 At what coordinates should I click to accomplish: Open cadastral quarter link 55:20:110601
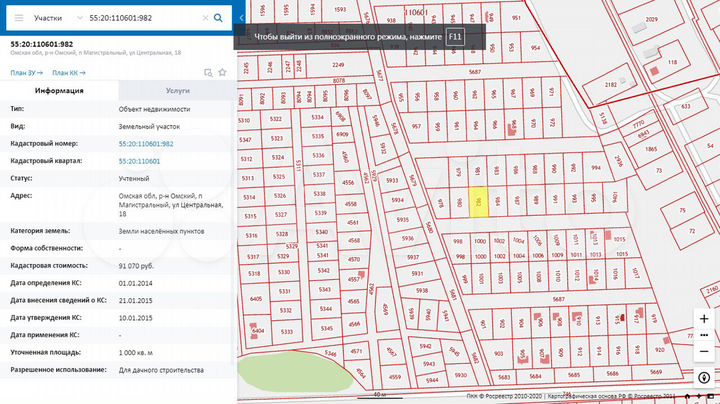[139, 160]
